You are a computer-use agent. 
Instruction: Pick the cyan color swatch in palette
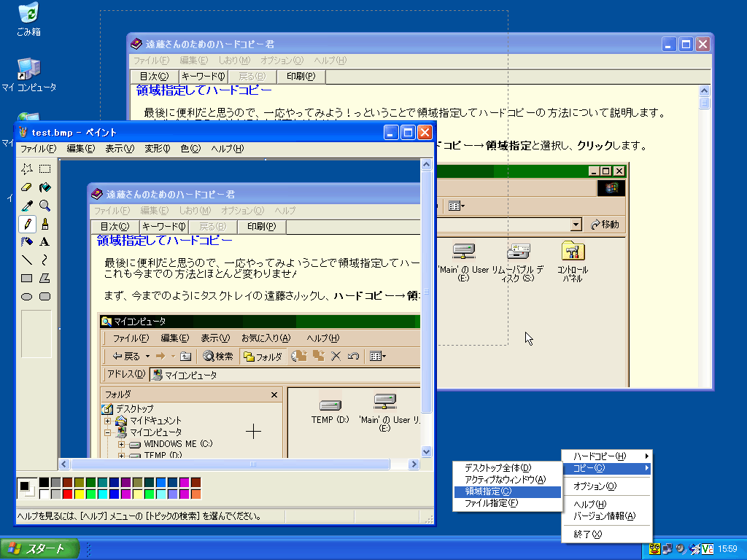pos(102,494)
